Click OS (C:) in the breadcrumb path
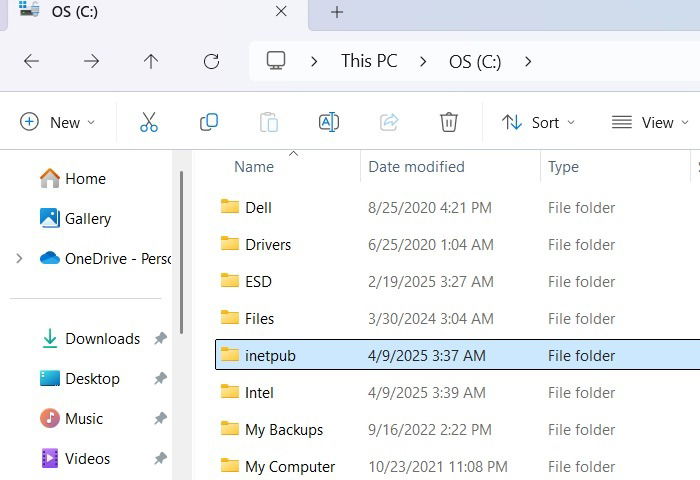700x480 pixels. click(x=475, y=61)
